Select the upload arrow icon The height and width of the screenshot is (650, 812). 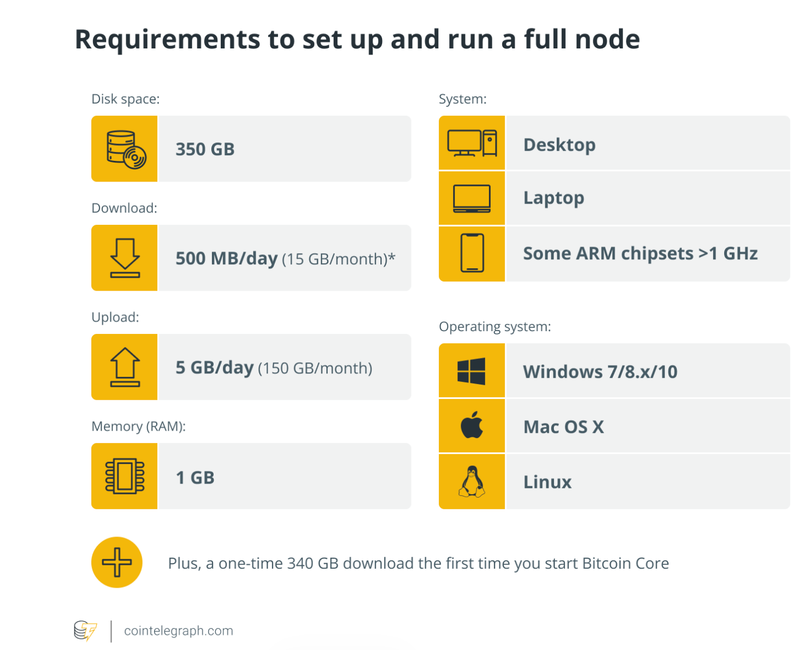click(x=123, y=367)
